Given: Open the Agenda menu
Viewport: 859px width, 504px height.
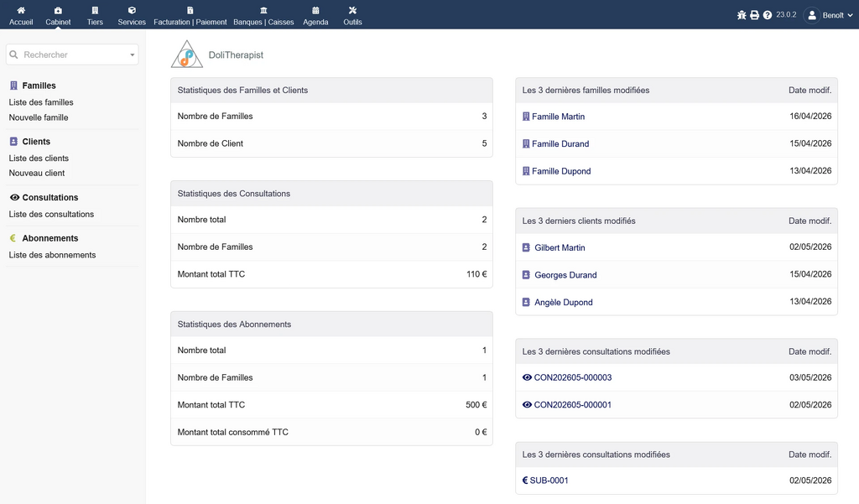Looking at the screenshot, I should [315, 15].
